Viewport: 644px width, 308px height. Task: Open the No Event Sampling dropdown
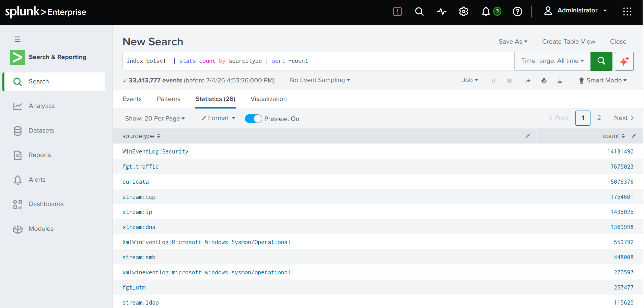(320, 80)
